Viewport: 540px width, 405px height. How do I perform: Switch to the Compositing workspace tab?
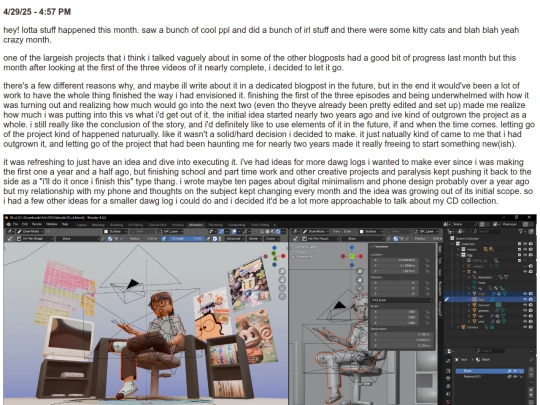tap(237, 225)
